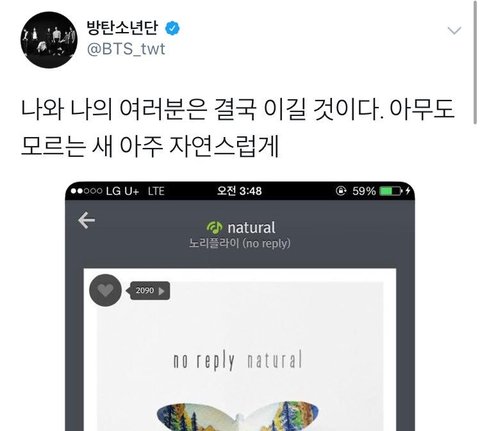
Task: Tap the LG U+ signal strength dots
Action: pyautogui.click(x=86, y=191)
